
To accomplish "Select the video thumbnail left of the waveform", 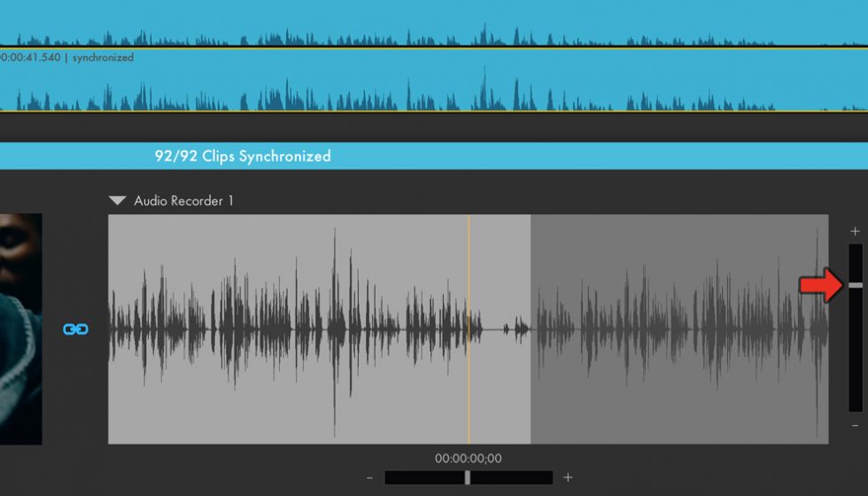I will click(20, 328).
